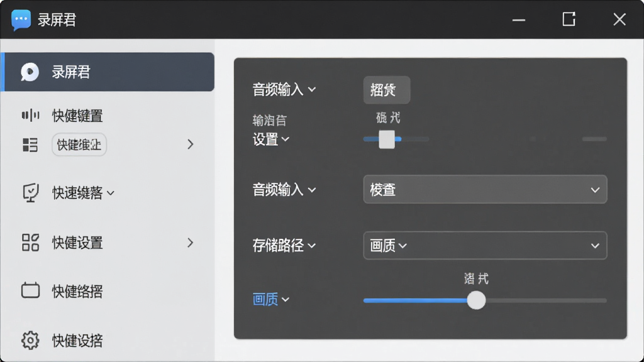Click the list layout icon beside 快健缩止
Image resolution: width=644 pixels, height=362 pixels.
30,145
